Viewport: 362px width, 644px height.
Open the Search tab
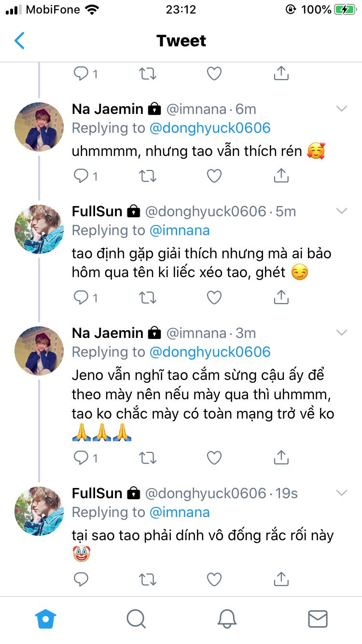coord(136,618)
